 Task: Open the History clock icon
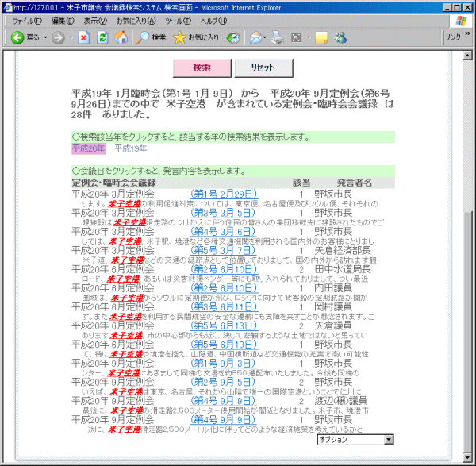tap(233, 37)
